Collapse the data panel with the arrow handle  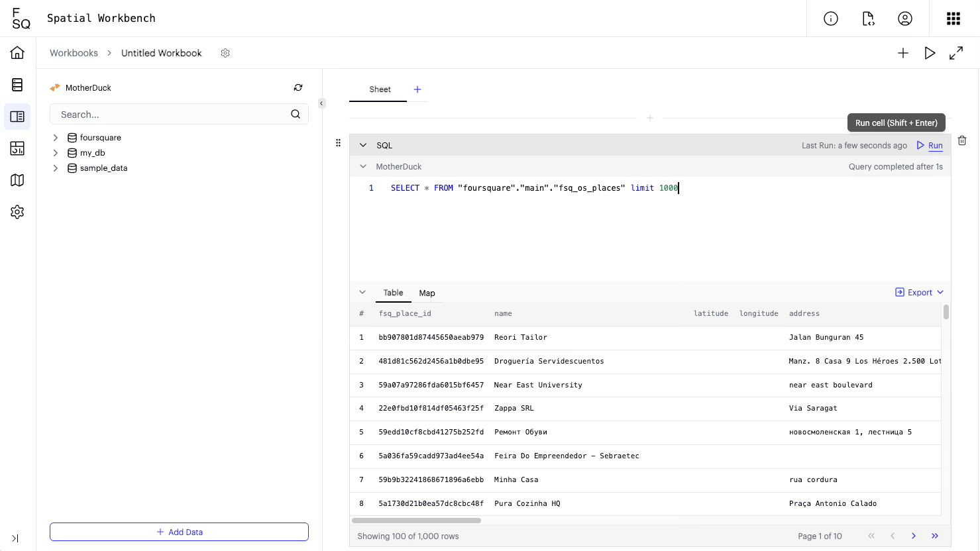pyautogui.click(x=322, y=103)
